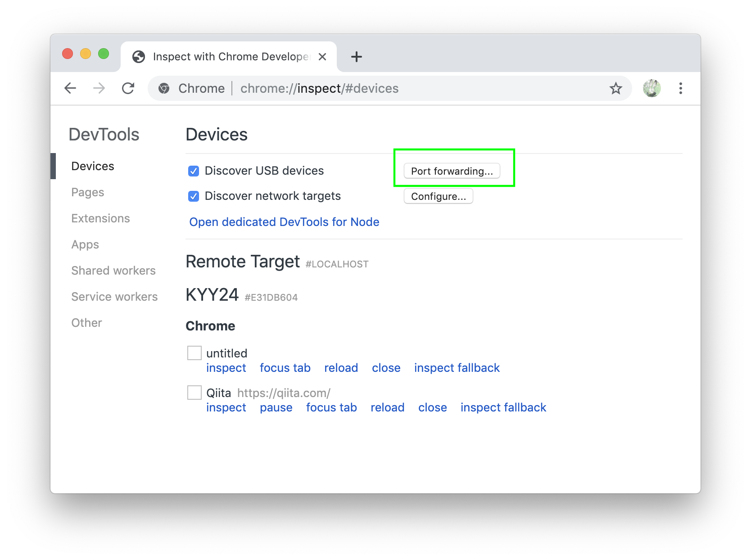The image size is (751, 560).
Task: Click pause link for Qiita
Action: point(276,407)
